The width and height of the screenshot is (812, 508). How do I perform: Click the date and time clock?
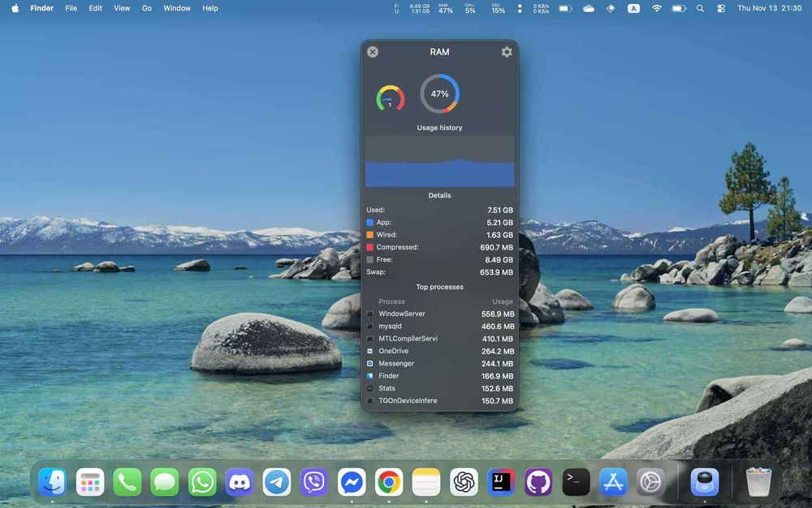[x=770, y=8]
